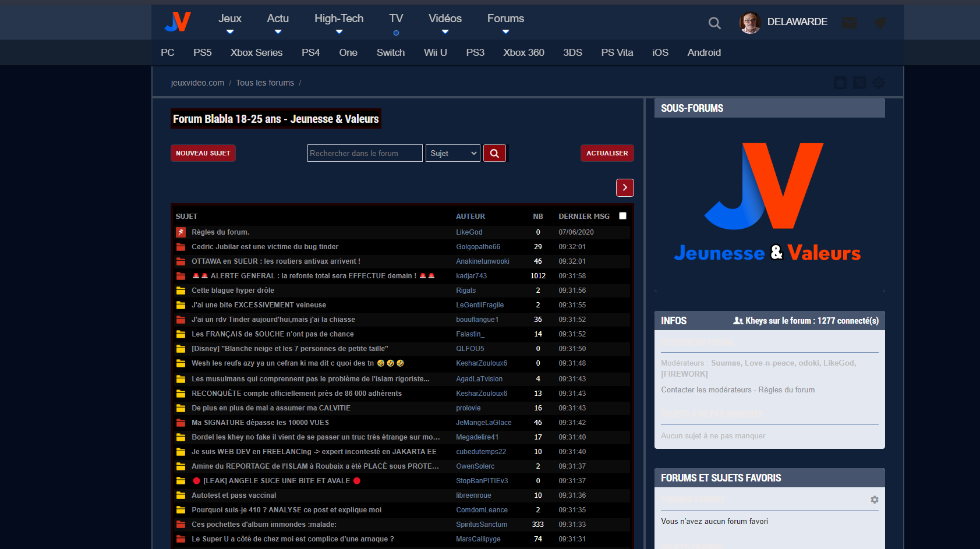Go to next page with red arrow
The image size is (980, 549).
625,187
